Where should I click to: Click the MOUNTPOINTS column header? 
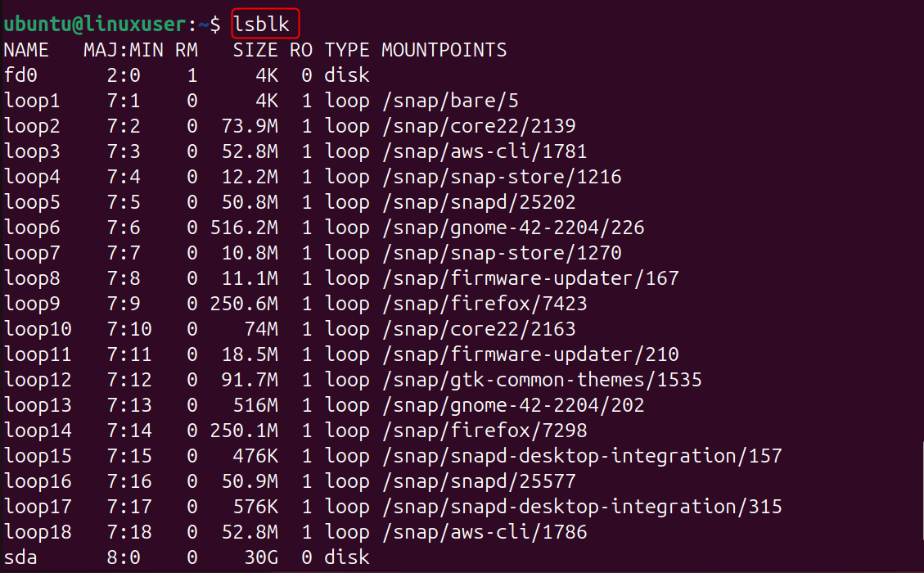pyautogui.click(x=444, y=50)
